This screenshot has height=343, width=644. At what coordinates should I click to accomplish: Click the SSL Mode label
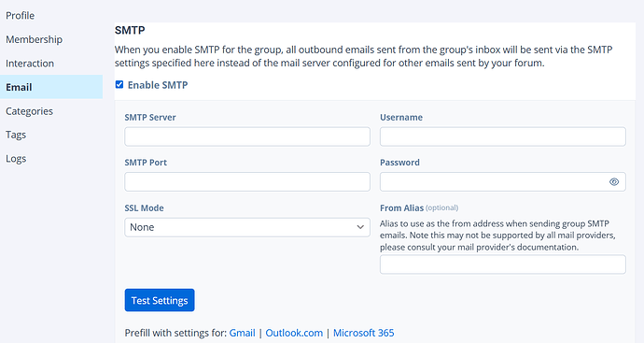(x=144, y=208)
